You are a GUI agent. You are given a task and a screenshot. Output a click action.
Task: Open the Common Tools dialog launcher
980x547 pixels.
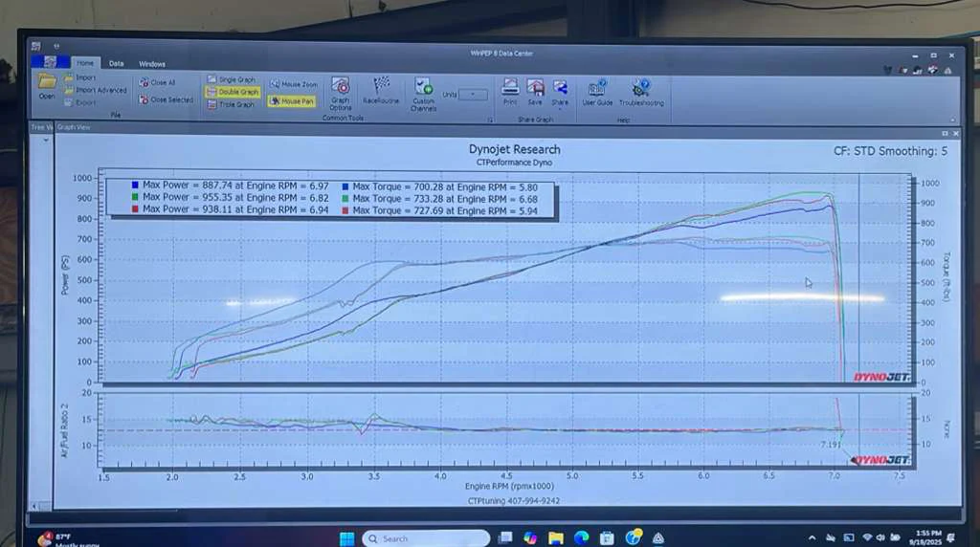490,120
